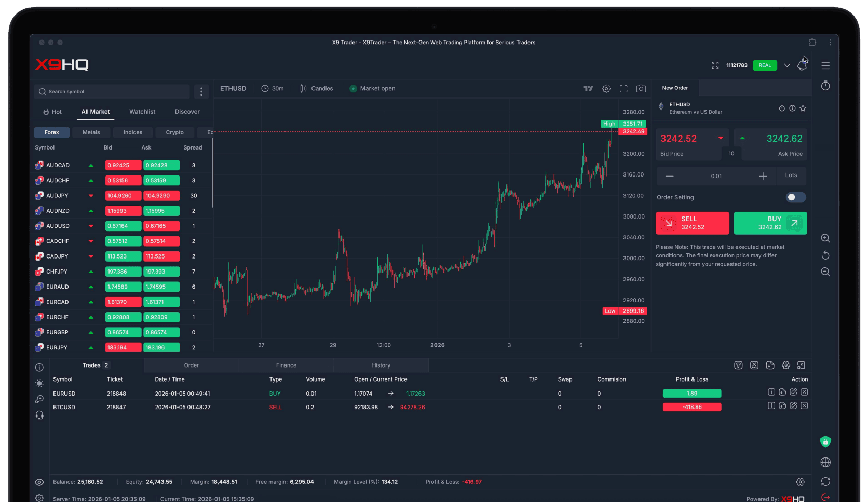The image size is (868, 502).
Task: Edit the EURUSD trade
Action: click(x=793, y=392)
